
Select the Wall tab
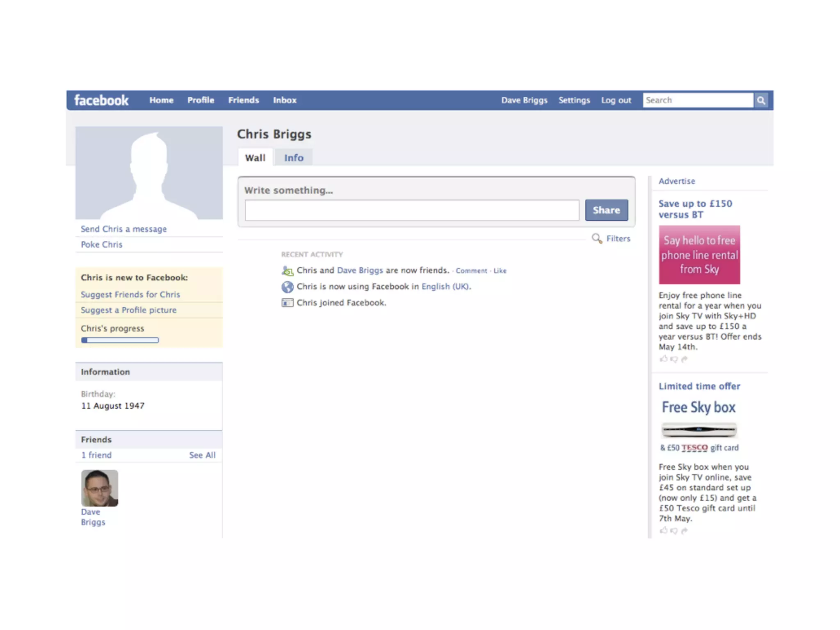(255, 158)
